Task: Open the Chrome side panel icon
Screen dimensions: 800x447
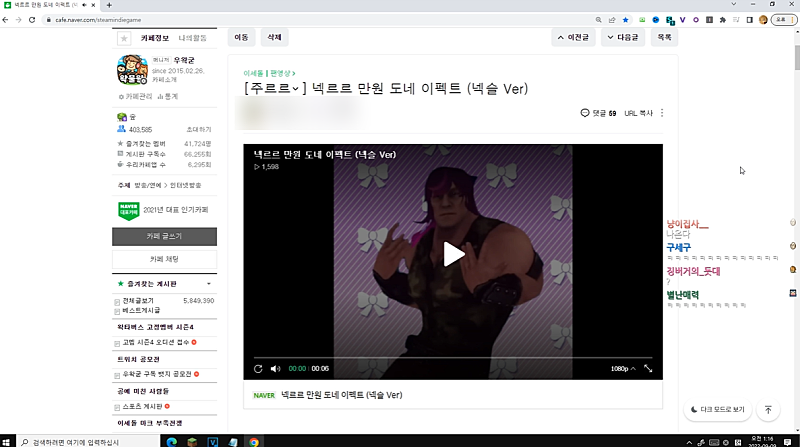Action: point(749,20)
